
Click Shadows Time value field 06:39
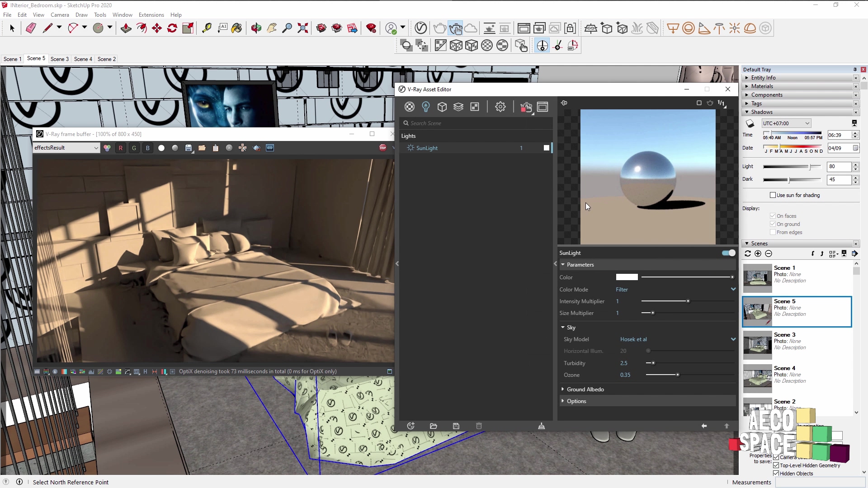(839, 135)
